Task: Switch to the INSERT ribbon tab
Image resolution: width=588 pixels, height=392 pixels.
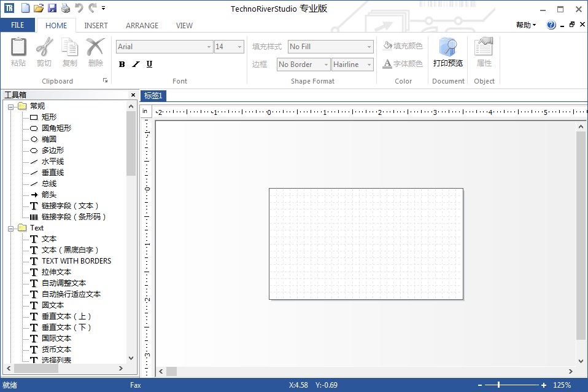Action: tap(96, 26)
